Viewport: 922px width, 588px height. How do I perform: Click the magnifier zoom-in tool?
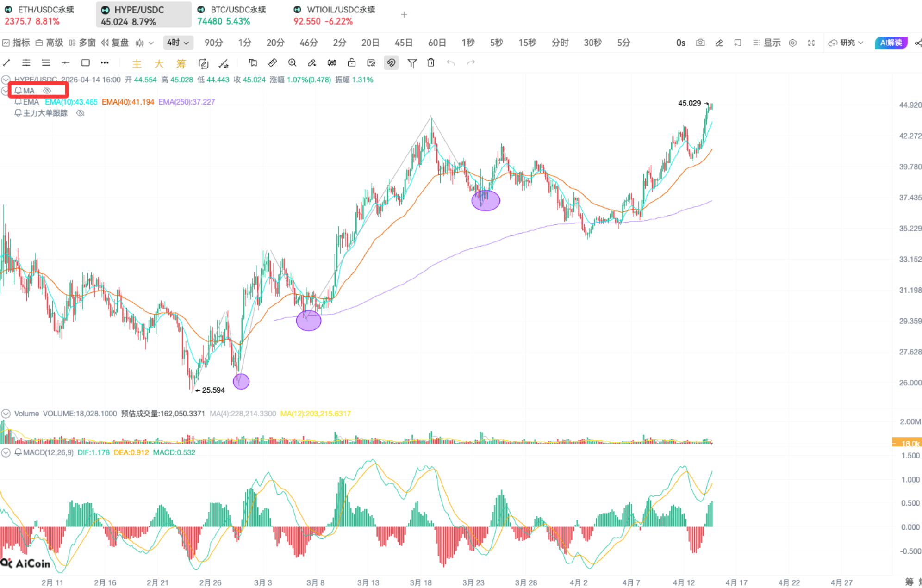coord(292,63)
